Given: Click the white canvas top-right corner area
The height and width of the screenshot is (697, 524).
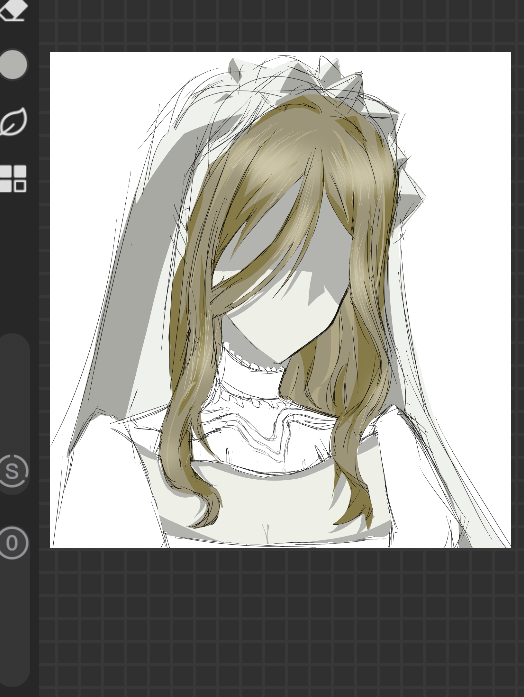Looking at the screenshot, I should pyautogui.click(x=471, y=89).
